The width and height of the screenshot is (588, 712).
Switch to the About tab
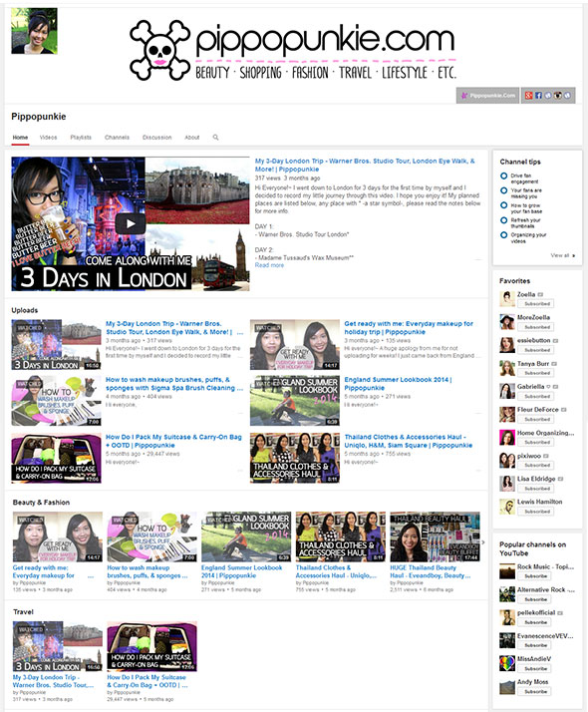pyautogui.click(x=192, y=138)
